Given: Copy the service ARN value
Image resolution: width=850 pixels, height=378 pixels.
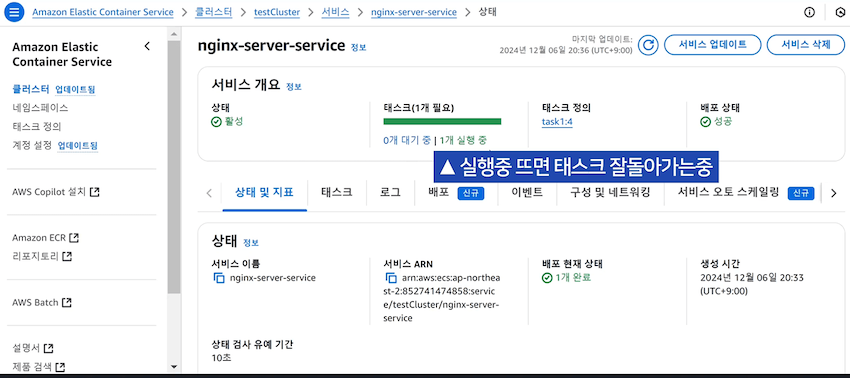Looking at the screenshot, I should (x=391, y=278).
